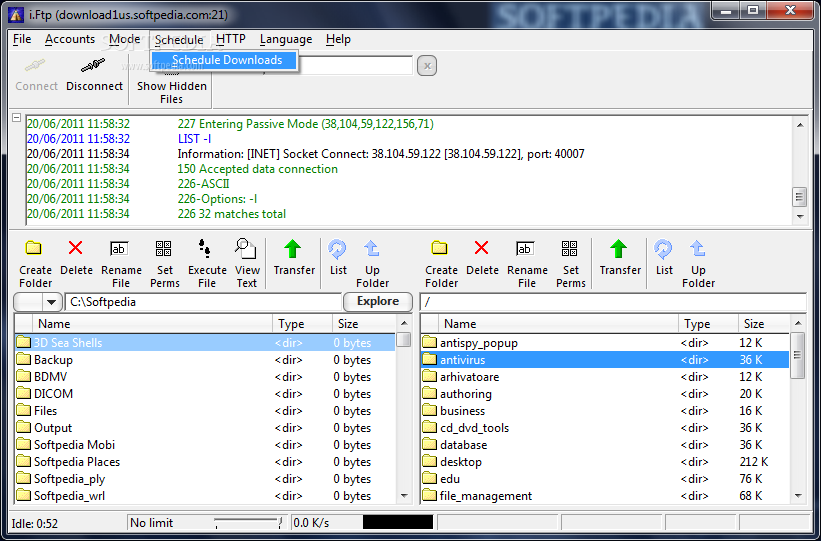
Task: Click remote pane List refresh icon
Action: (663, 249)
